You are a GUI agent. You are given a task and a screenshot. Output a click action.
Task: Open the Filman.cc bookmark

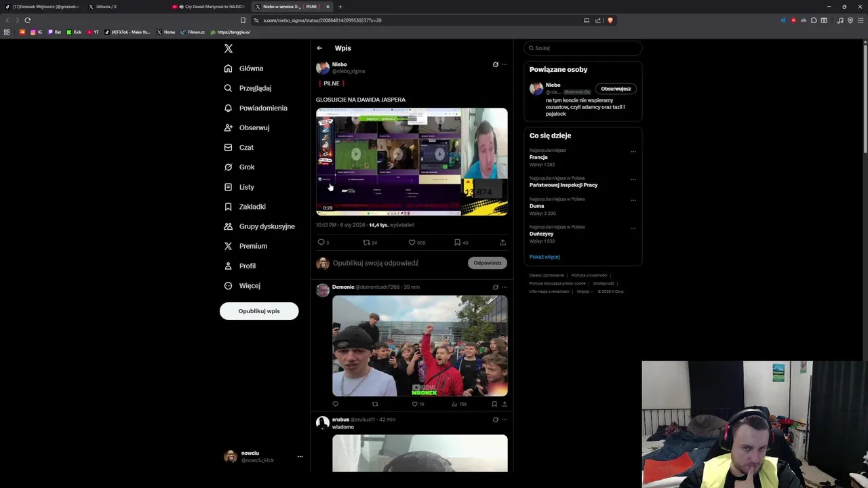tap(193, 32)
